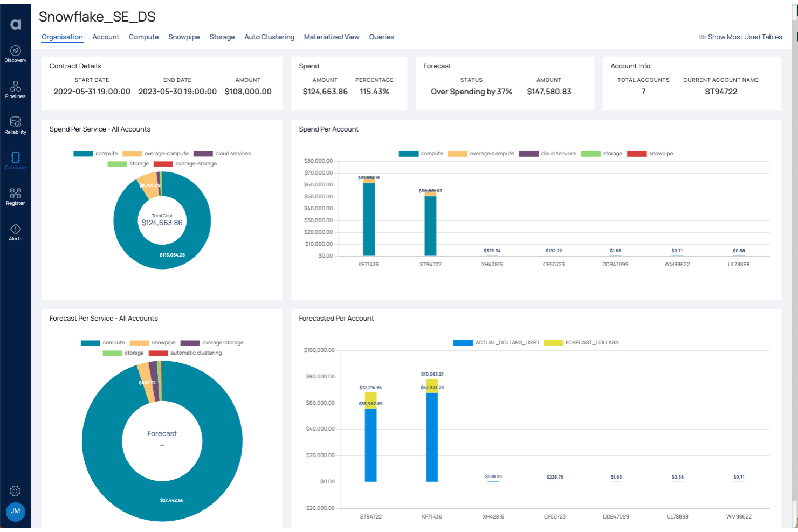The width and height of the screenshot is (798, 532).
Task: Click the highlighted Compute sidebar icon
Action: [15, 160]
